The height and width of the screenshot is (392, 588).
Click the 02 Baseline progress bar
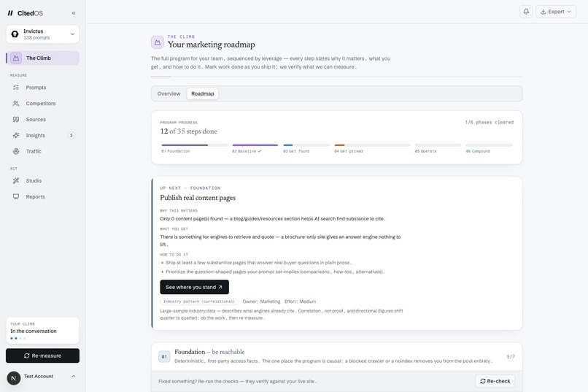(255, 145)
